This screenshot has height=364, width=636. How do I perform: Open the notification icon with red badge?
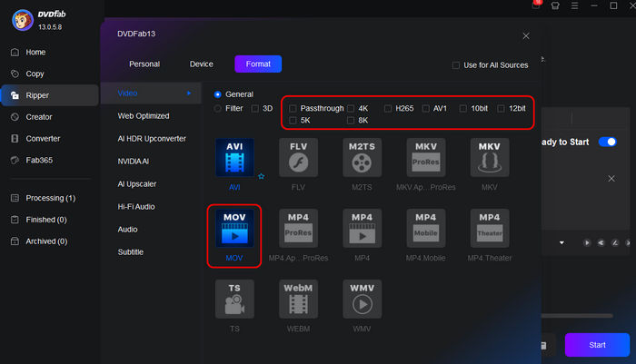click(x=536, y=5)
